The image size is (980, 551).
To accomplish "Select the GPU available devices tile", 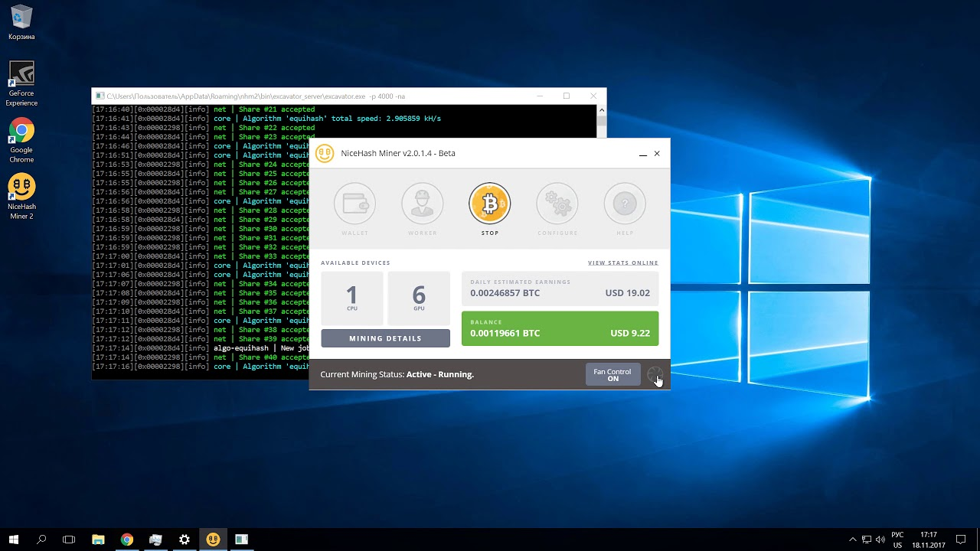I will click(x=419, y=298).
